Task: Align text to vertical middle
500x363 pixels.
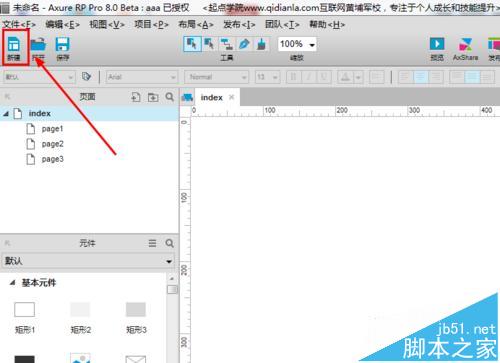Action: pos(472,77)
